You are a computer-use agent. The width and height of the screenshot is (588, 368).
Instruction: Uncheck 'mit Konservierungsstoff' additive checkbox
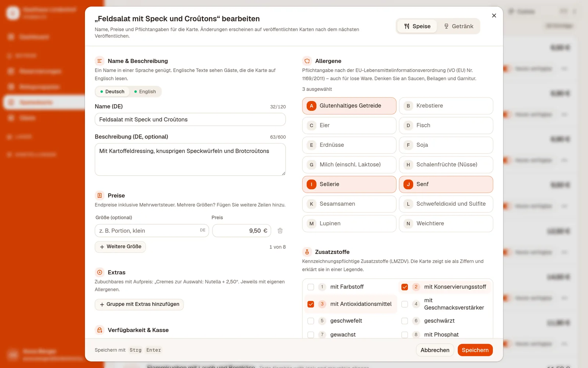[405, 287]
